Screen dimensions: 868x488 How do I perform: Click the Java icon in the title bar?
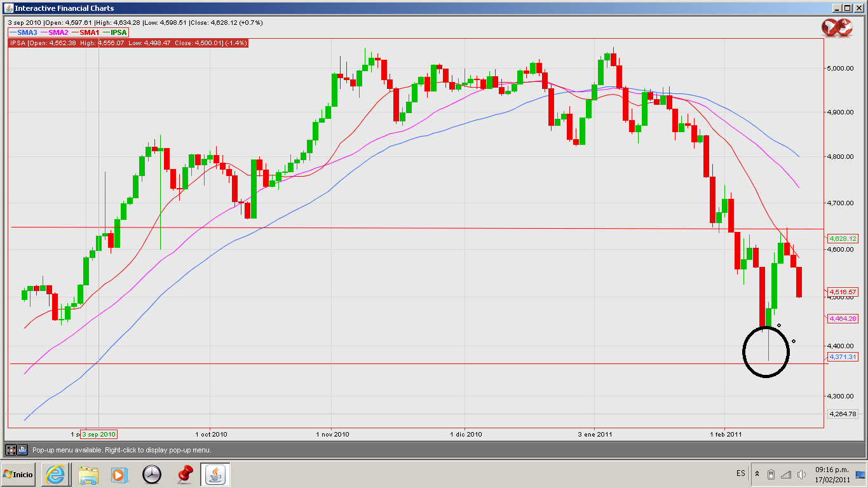[x=8, y=8]
